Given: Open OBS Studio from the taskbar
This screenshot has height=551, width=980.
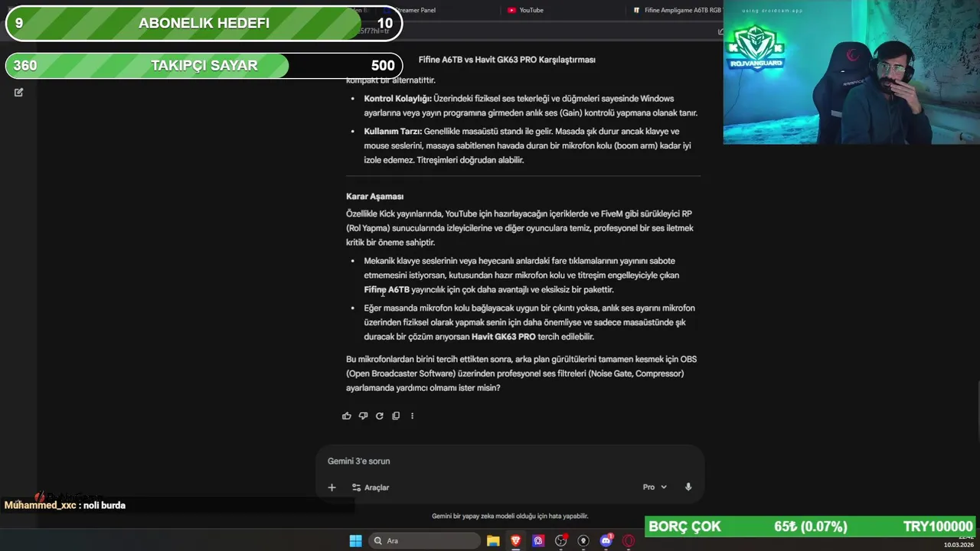Looking at the screenshot, I should [561, 541].
